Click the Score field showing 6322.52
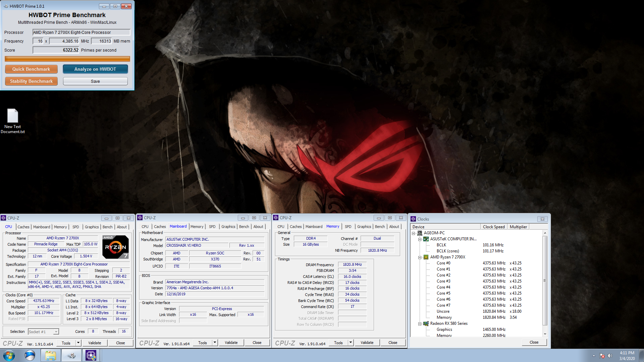The width and height of the screenshot is (644, 362). [56, 50]
